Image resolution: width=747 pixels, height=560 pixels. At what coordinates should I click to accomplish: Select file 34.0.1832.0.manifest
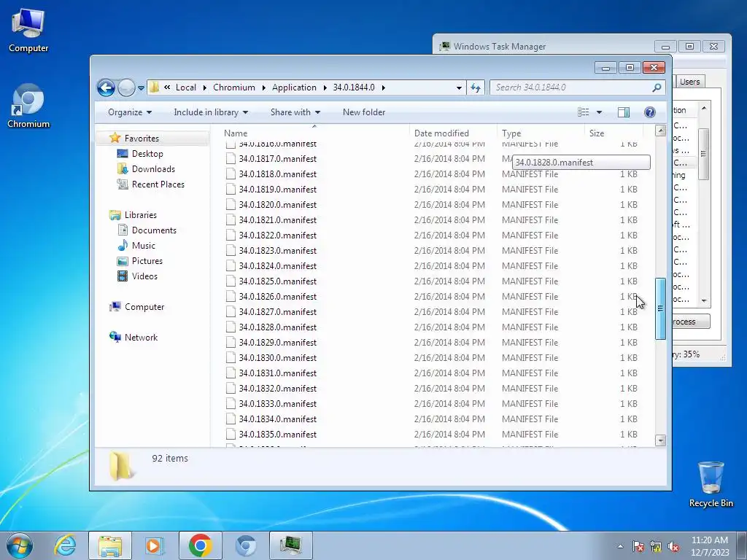click(x=278, y=389)
